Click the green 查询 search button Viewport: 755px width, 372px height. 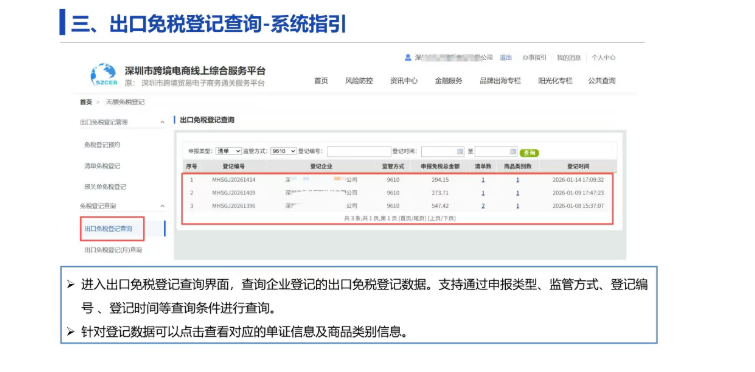click(x=529, y=153)
